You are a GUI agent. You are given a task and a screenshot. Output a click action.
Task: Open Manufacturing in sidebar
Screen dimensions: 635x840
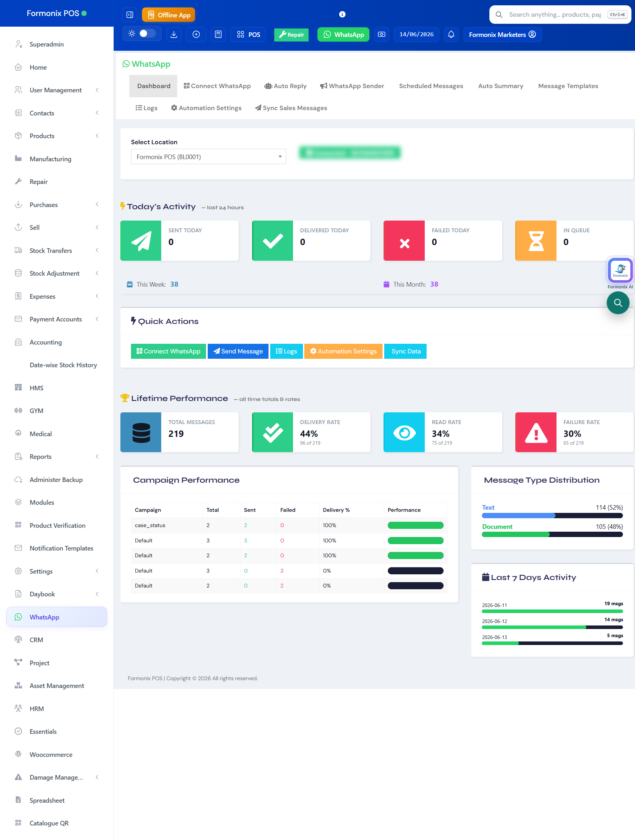pyautogui.click(x=56, y=159)
